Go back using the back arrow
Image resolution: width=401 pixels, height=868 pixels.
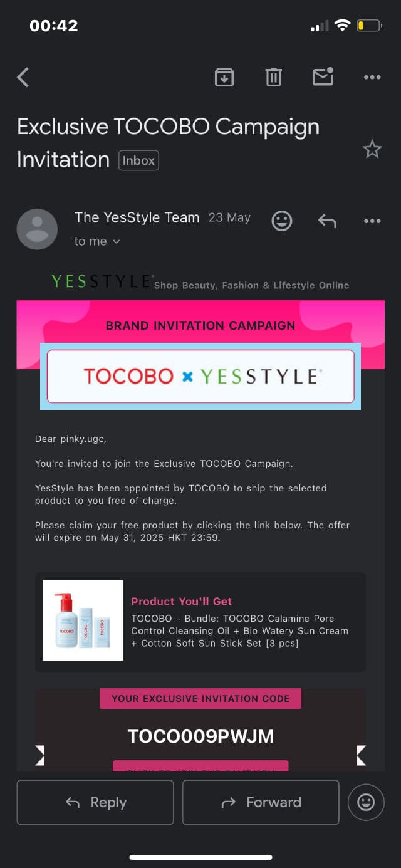(23, 78)
